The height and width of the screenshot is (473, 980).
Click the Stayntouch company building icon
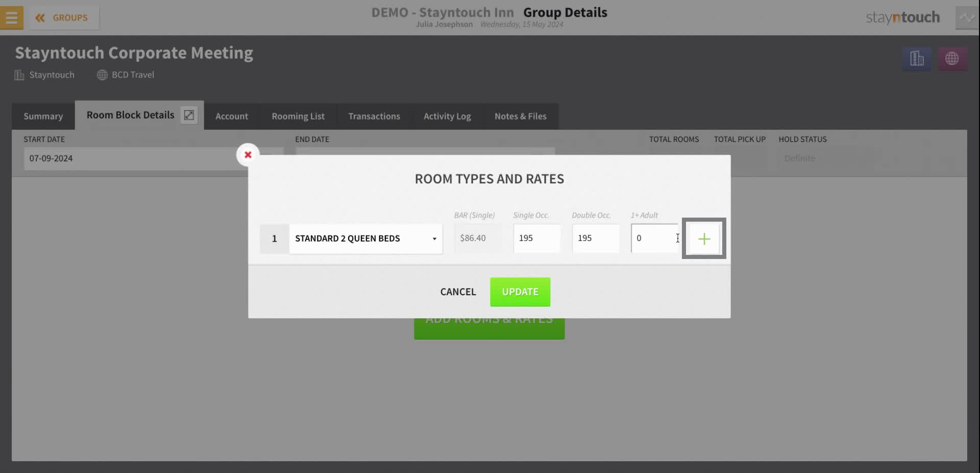(19, 75)
